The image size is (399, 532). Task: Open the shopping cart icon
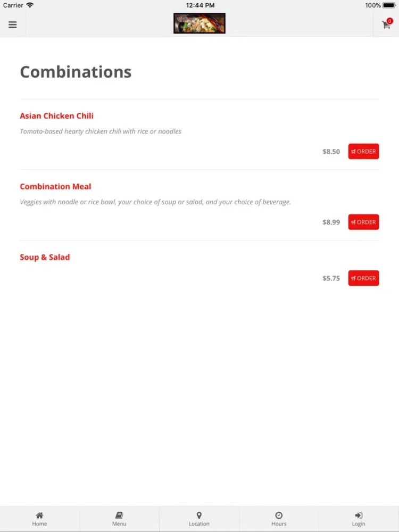386,25
